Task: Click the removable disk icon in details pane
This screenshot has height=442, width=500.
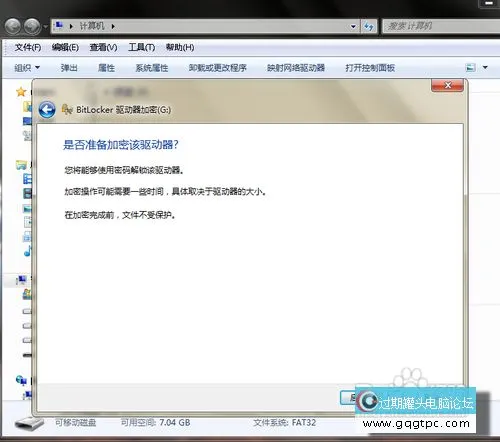Action: pos(29,423)
